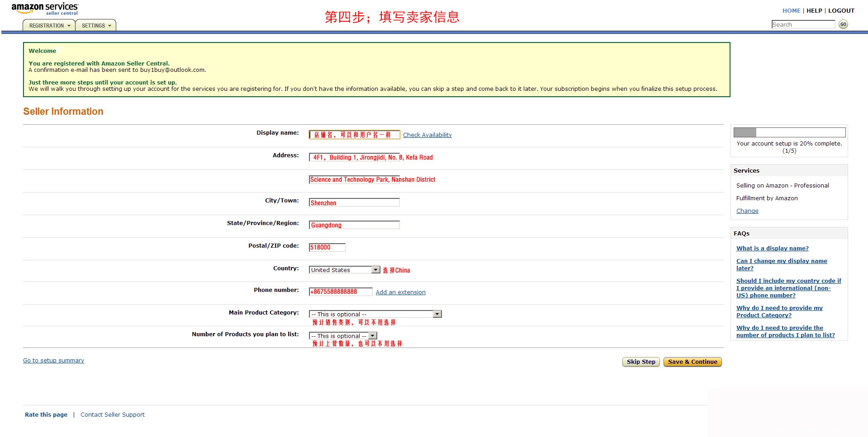Open FAQ about number of products to list

786,331
